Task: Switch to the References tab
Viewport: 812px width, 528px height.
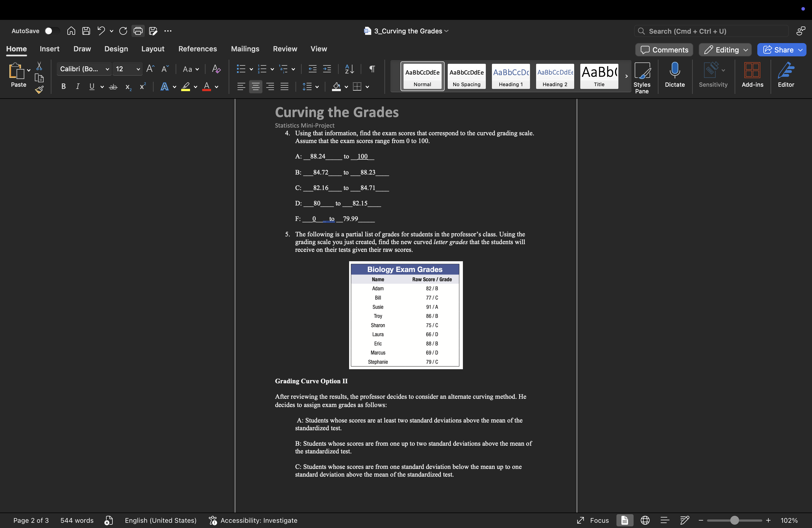Action: 197,49
